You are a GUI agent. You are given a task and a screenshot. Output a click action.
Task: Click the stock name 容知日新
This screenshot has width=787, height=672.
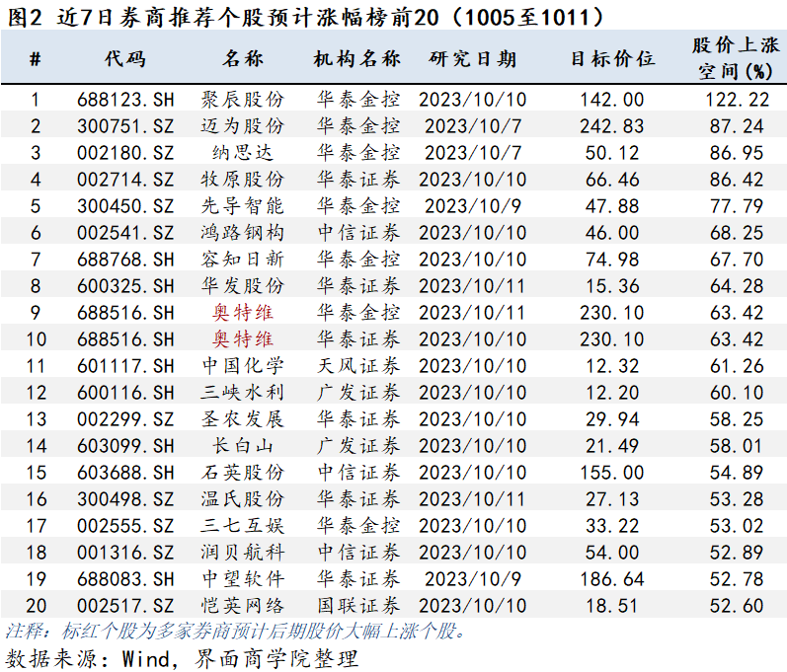click(x=243, y=260)
